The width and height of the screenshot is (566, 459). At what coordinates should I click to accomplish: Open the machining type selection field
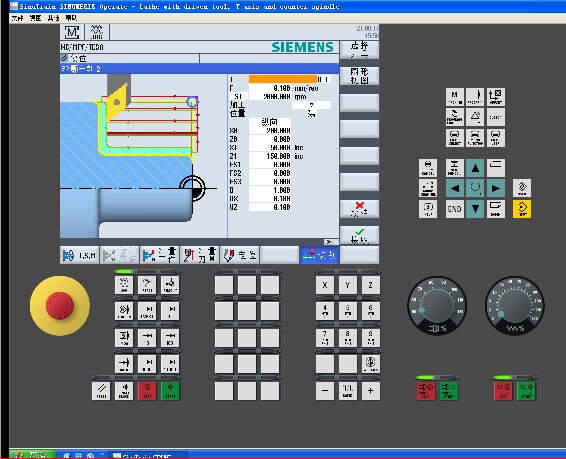[x=311, y=105]
